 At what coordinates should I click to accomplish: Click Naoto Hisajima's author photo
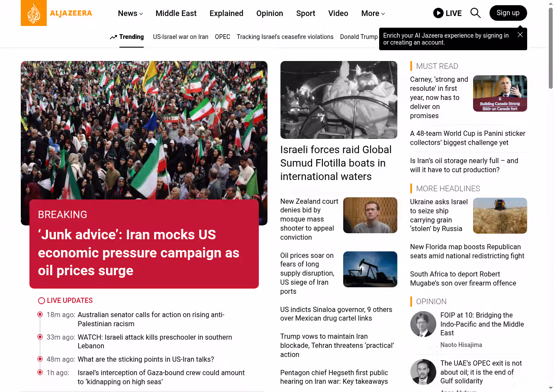(423, 324)
